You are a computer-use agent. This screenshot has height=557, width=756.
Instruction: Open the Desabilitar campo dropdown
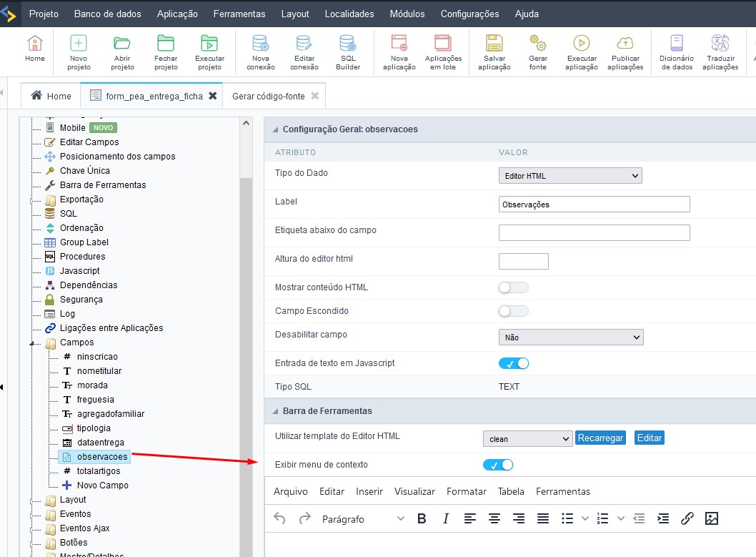[571, 337]
